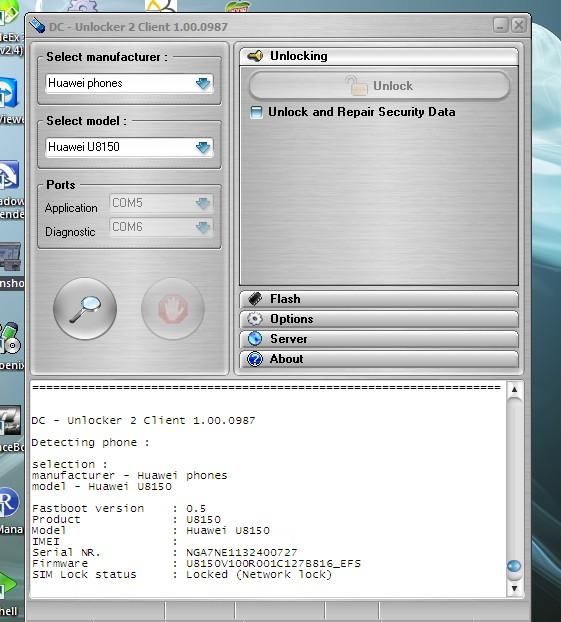Click 'Detecting phone :' log line
The width and height of the screenshot is (561, 622).
[90, 442]
